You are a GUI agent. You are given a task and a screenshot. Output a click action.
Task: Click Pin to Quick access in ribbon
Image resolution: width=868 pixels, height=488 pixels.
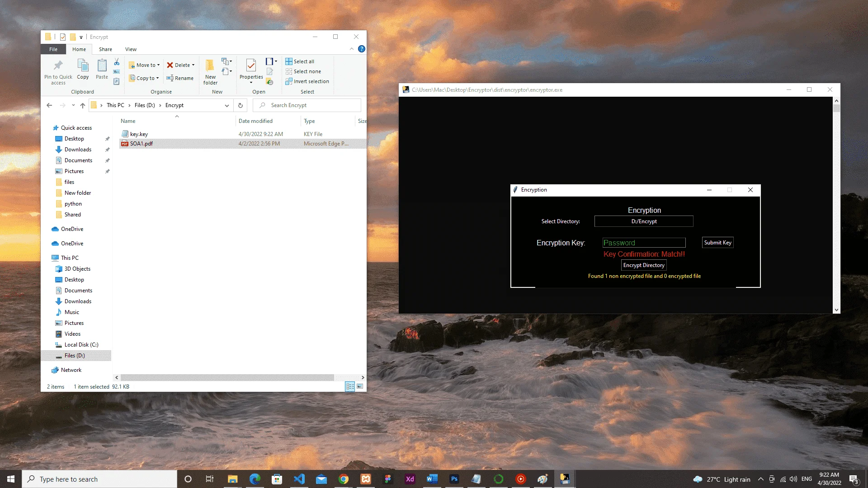[58, 72]
